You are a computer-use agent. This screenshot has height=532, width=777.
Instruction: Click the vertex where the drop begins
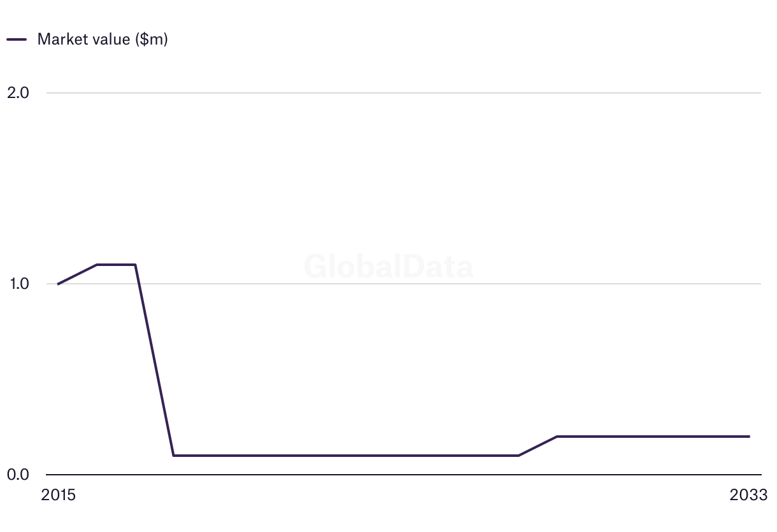point(135,265)
